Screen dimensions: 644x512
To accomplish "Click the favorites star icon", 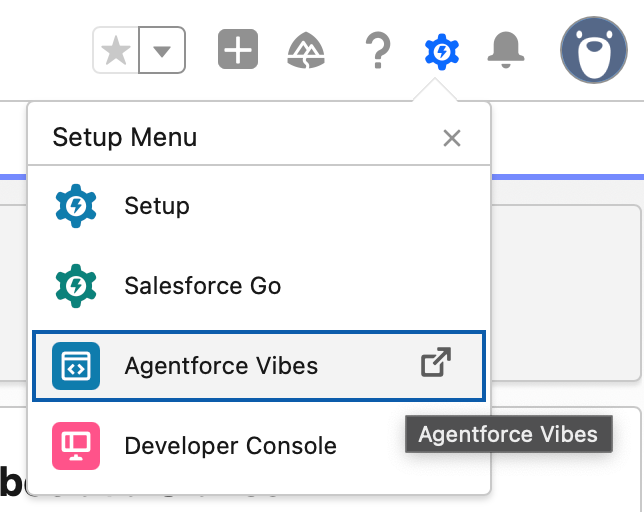I will click(x=116, y=50).
